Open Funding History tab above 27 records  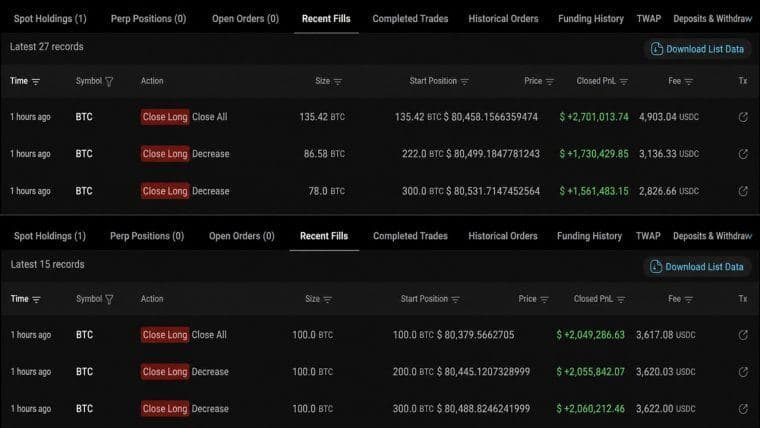pos(591,18)
